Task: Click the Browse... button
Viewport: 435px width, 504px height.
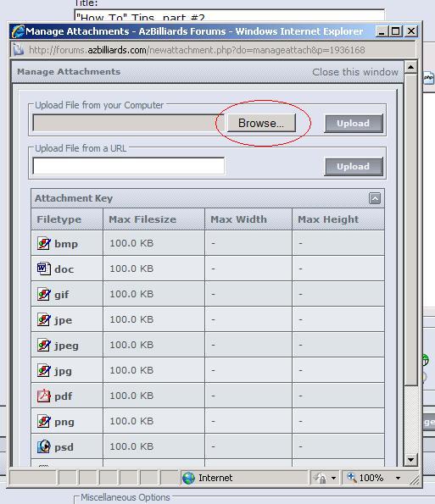Action: tap(261, 123)
